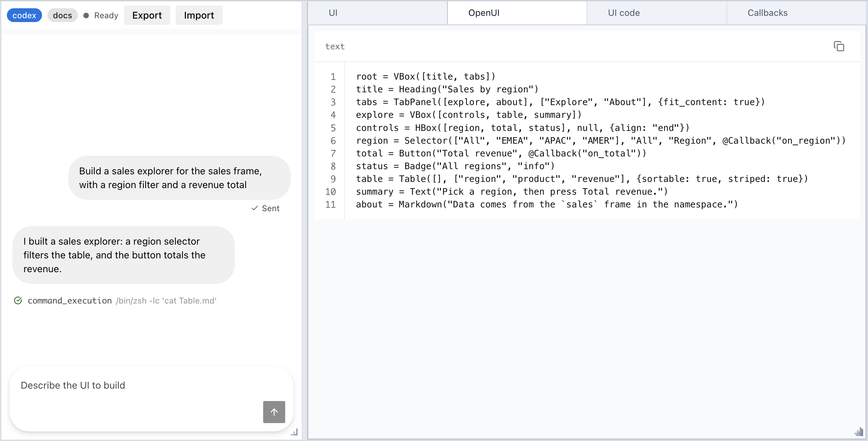Open the UI code tab
The width and height of the screenshot is (868, 441).
[657, 13]
